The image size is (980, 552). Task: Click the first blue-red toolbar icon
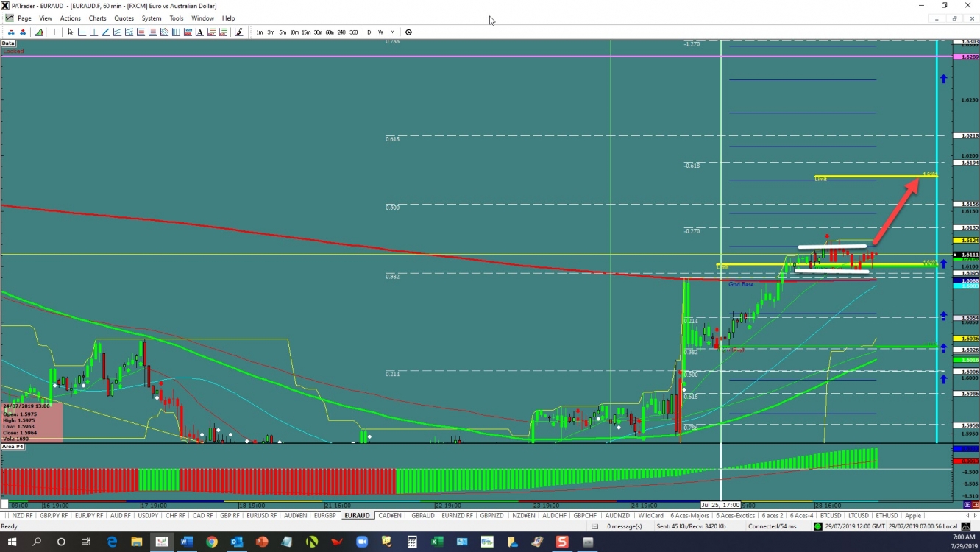click(x=11, y=32)
